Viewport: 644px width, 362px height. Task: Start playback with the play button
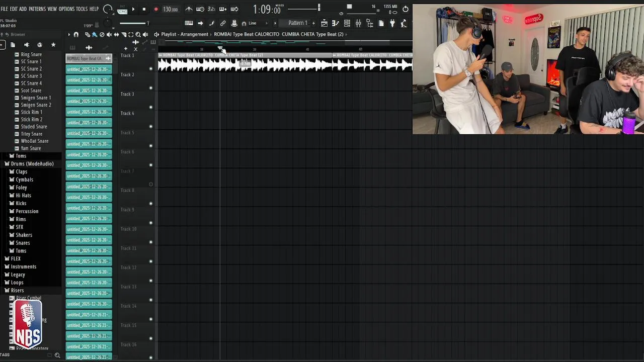pos(133,9)
